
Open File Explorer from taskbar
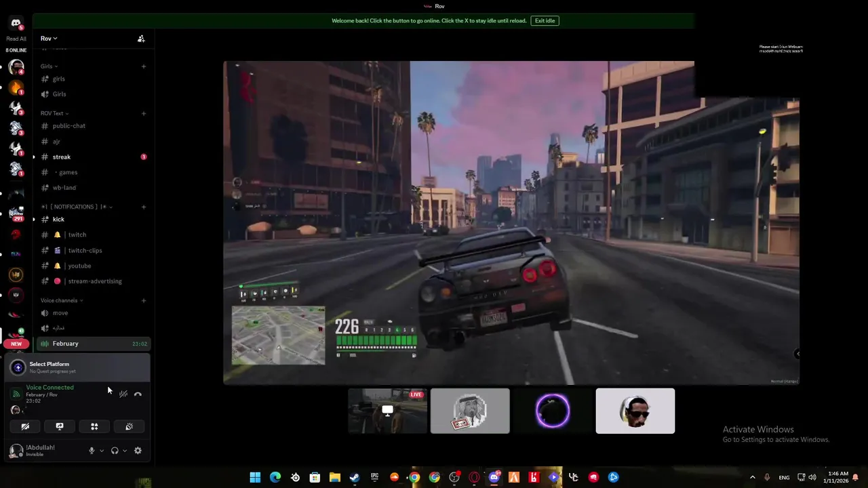click(x=335, y=478)
